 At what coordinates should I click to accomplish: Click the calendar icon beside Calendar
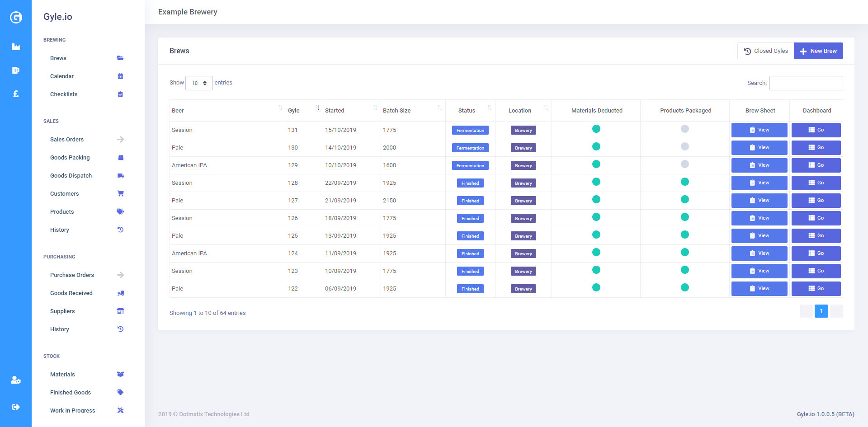[120, 76]
